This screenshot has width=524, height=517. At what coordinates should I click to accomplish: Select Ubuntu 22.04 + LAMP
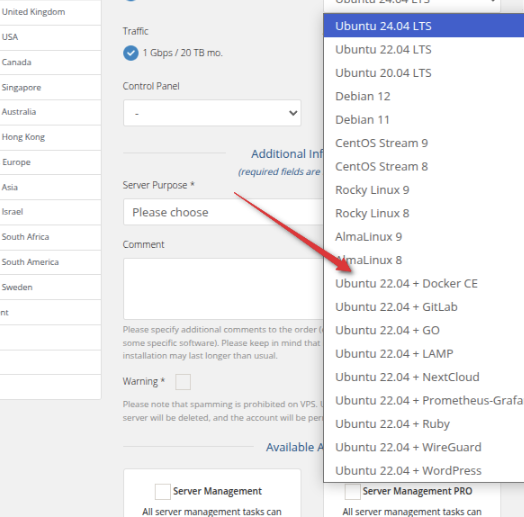coord(424,354)
